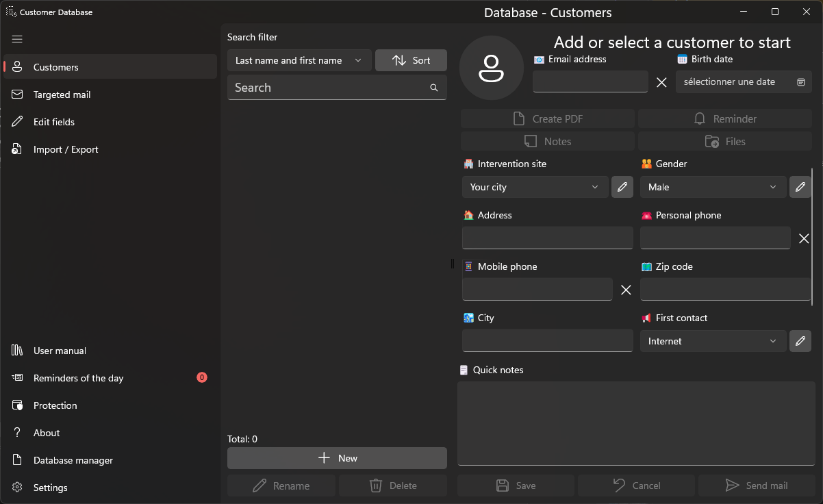Toggle the Sort order button
This screenshot has width=823, height=504.
click(x=411, y=60)
